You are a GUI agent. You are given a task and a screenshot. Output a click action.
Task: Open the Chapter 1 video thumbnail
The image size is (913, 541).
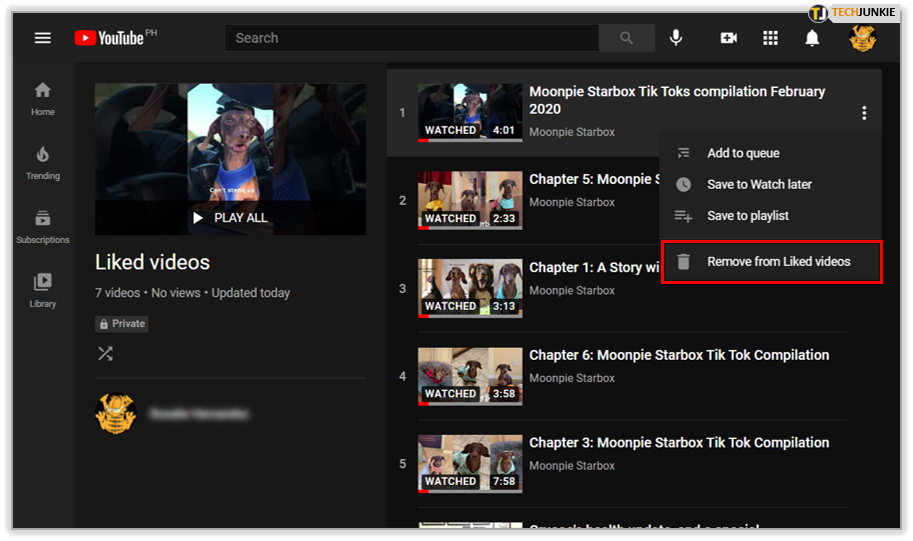(x=470, y=288)
